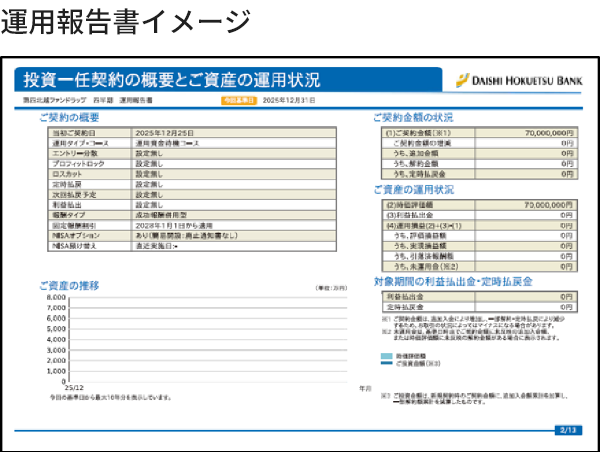
Task: Click the orange 今回基準日 badge
Action: coord(240,101)
